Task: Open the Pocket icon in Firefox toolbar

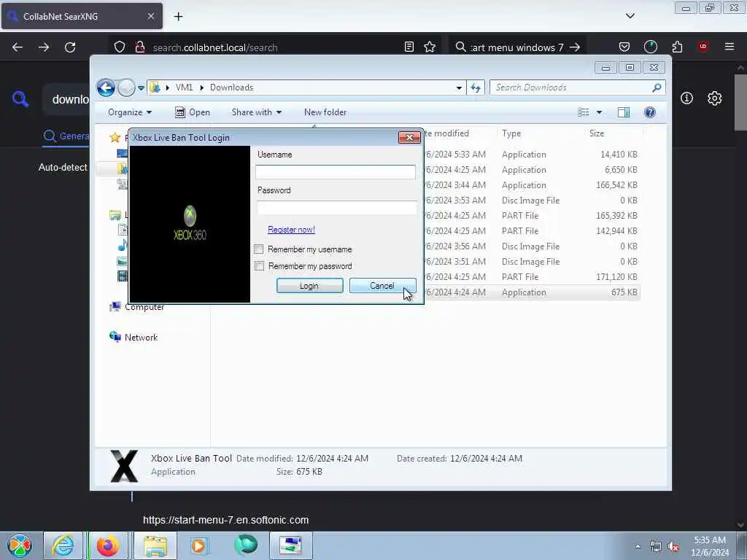Action: (624, 47)
